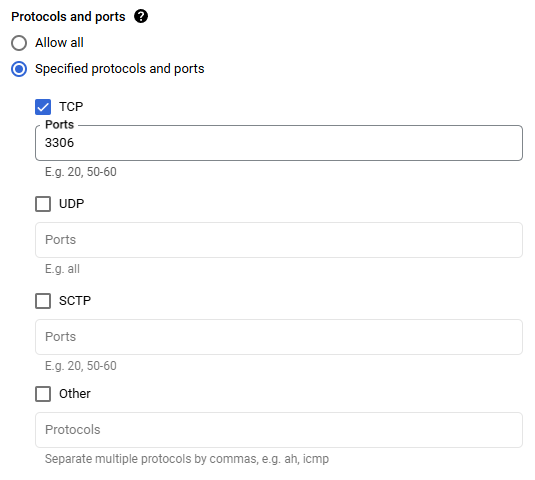This screenshot has height=480, width=535.
Task: Click into the SCTP Ports input field
Action: click(x=279, y=337)
